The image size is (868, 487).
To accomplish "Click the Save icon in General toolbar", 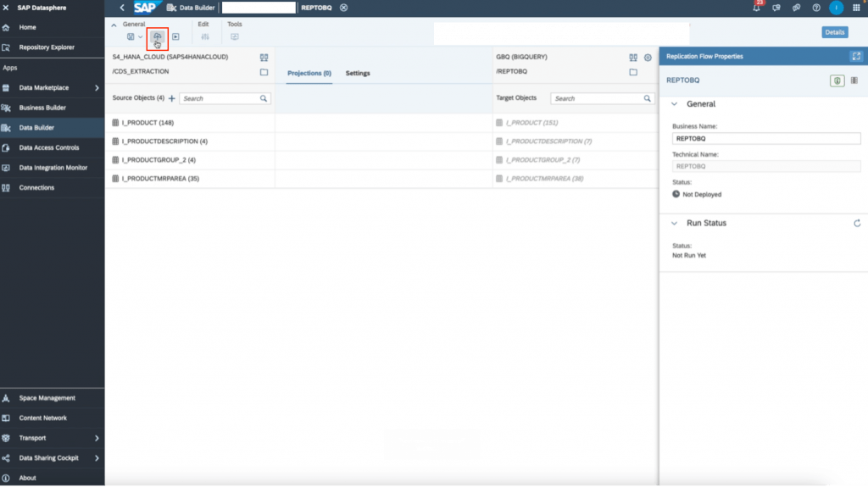I will coord(131,36).
